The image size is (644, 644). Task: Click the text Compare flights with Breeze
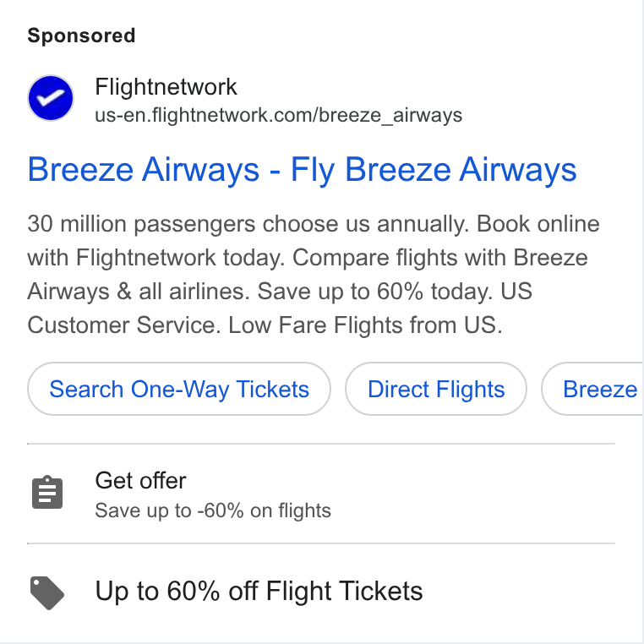tap(439, 258)
